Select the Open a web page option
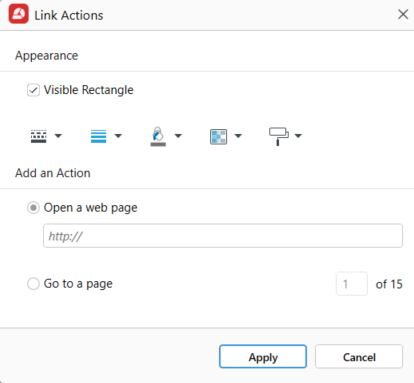This screenshot has height=383, width=414. point(33,208)
